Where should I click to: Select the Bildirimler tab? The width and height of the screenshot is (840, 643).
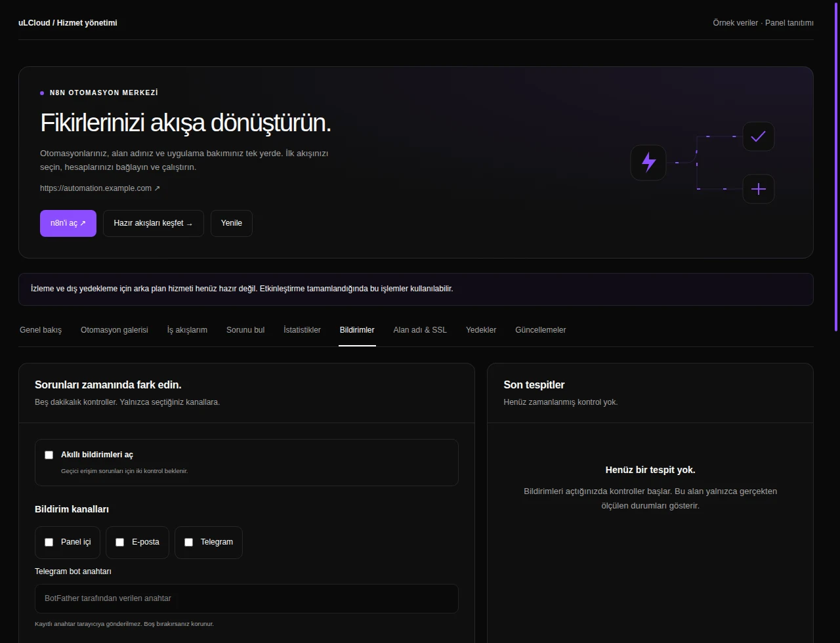coord(357,330)
